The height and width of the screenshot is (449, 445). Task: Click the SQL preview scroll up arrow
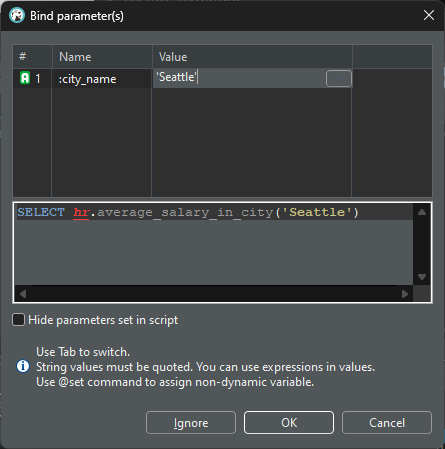click(422, 212)
